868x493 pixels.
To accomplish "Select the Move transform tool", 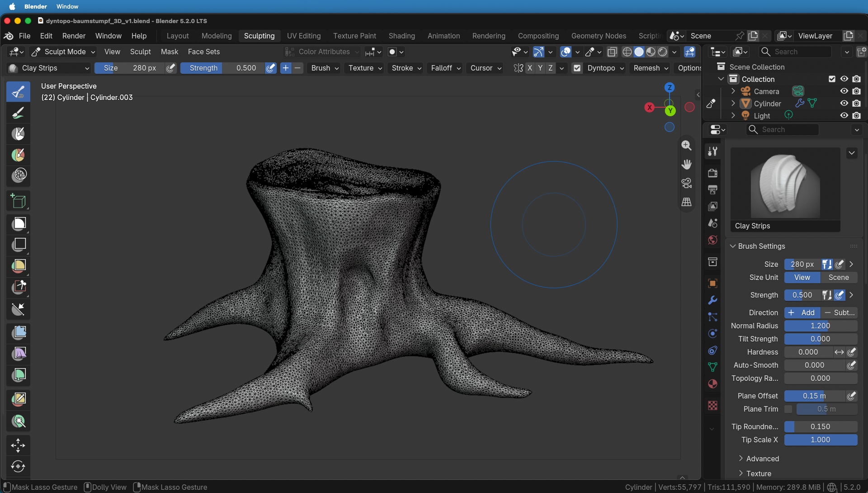I will [18, 446].
